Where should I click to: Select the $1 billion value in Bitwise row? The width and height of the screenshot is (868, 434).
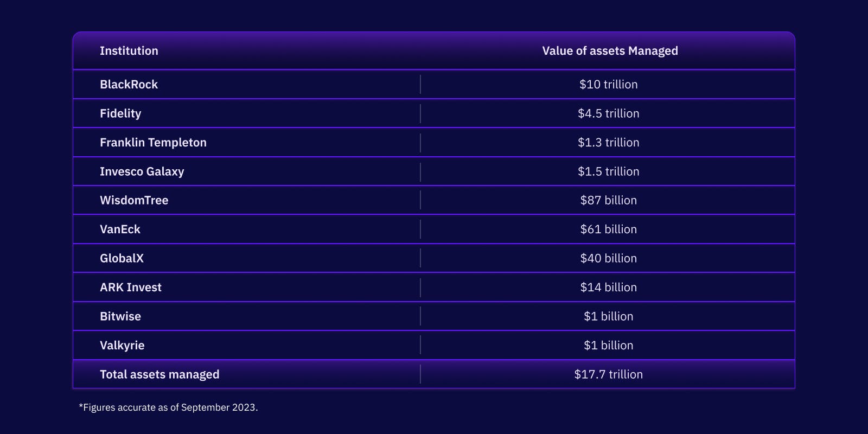pos(608,317)
